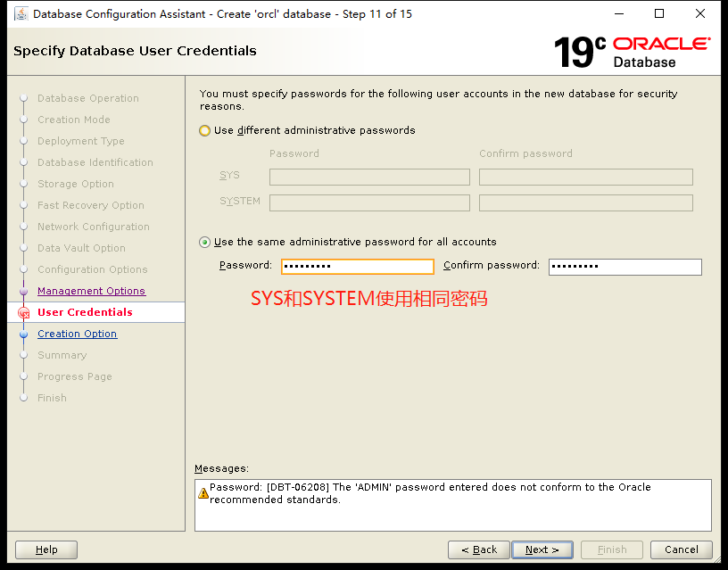
Task: Click the Creation Mode step label
Action: 74,120
